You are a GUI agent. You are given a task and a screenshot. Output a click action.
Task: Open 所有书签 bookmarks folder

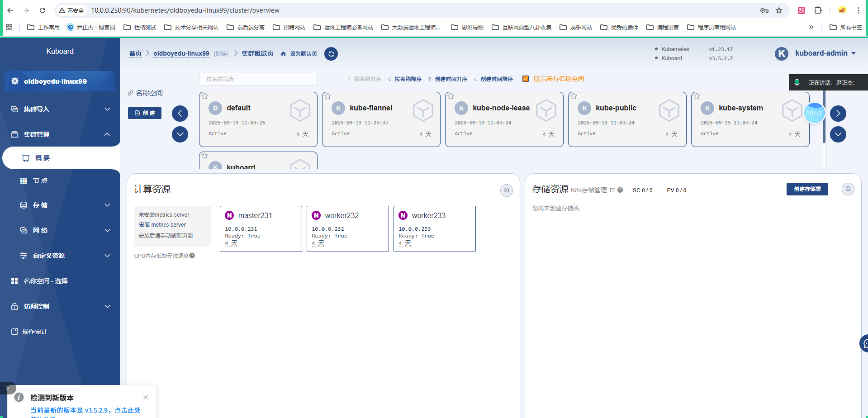(x=846, y=27)
